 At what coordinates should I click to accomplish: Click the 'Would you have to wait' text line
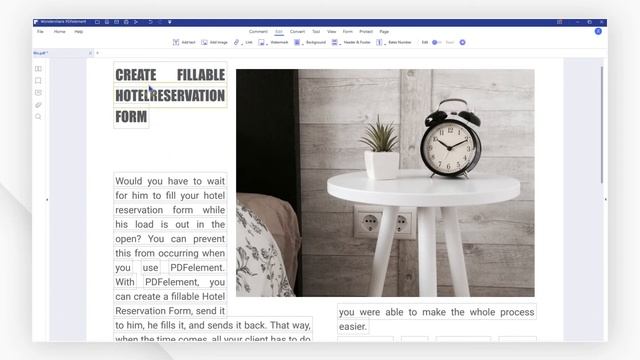(170, 181)
